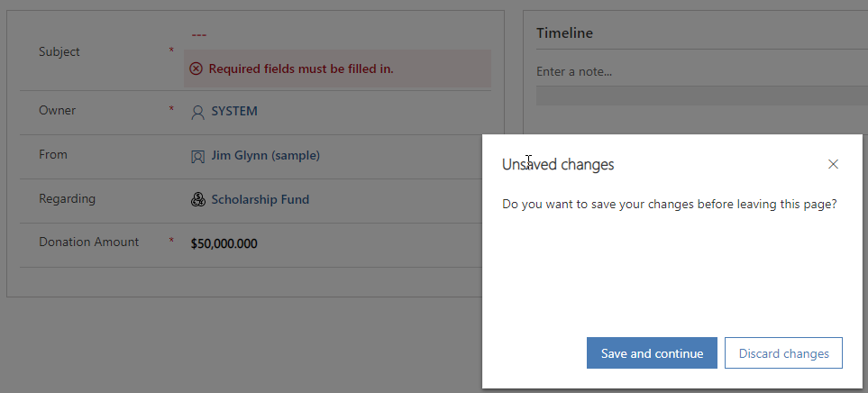Click the campaign icon beside Scholarship Fund
This screenshot has height=393, width=868.
pos(197,200)
